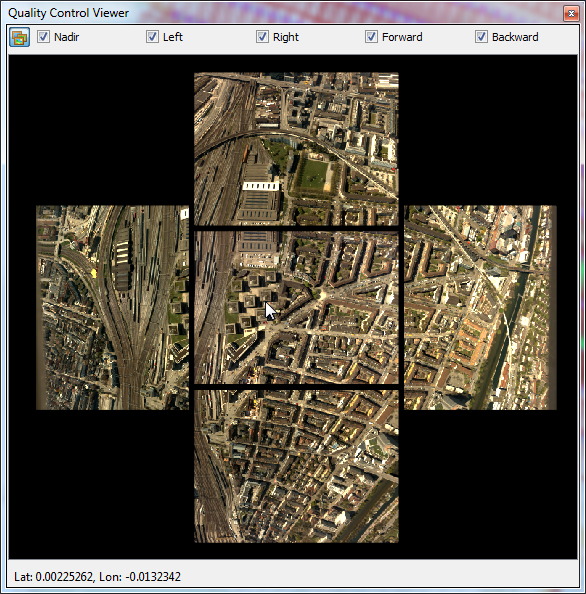Image resolution: width=586 pixels, height=594 pixels.
Task: Toggle the Forward checkbox
Action: (371, 37)
